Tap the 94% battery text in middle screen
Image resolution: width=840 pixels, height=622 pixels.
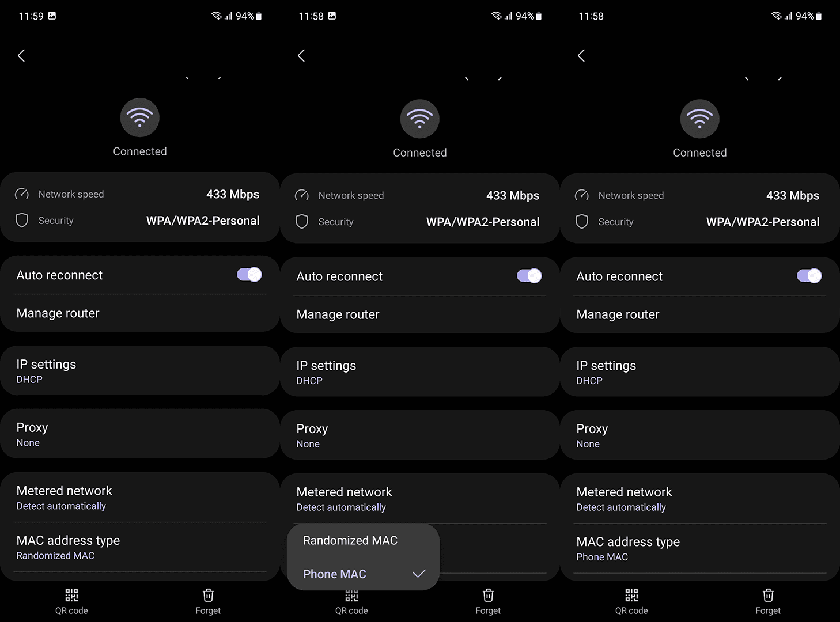click(x=525, y=16)
